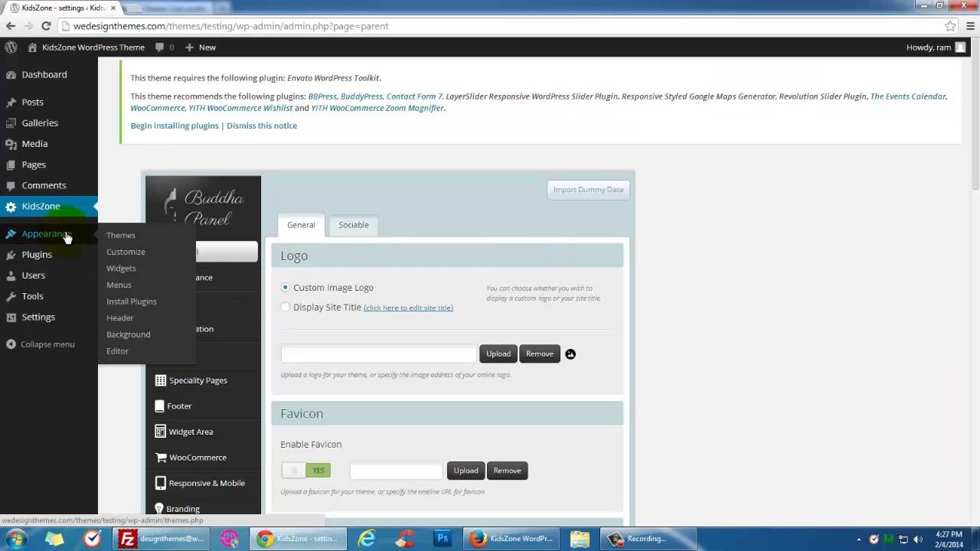Click the Pages icon in sidebar
The height and width of the screenshot is (551, 980).
point(11,165)
